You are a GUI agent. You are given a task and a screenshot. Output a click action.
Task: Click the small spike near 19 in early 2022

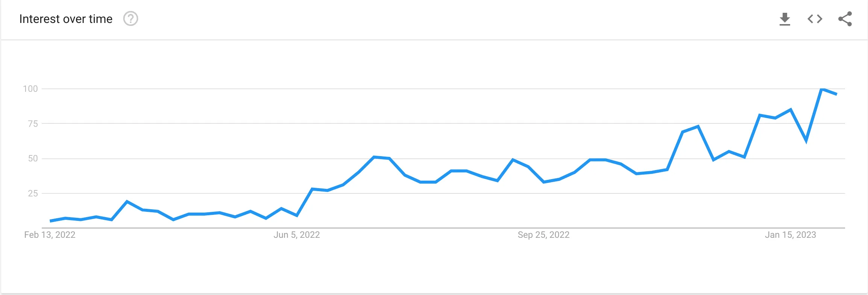127,202
